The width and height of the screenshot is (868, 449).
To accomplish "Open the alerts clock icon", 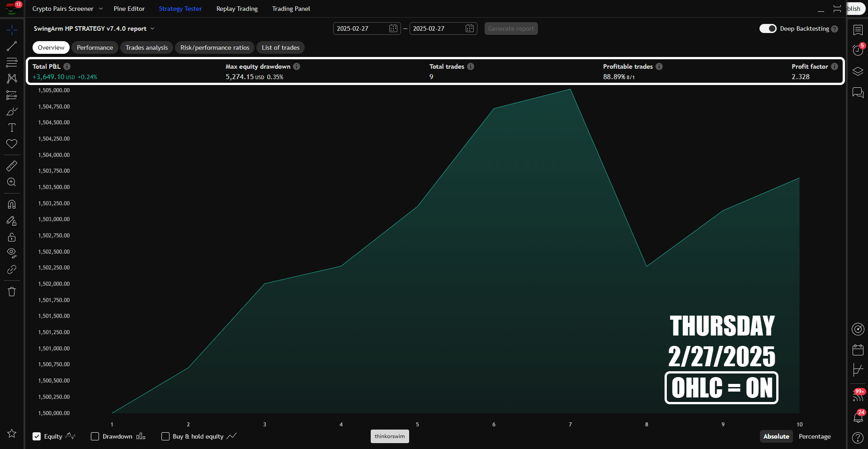I will click(858, 50).
